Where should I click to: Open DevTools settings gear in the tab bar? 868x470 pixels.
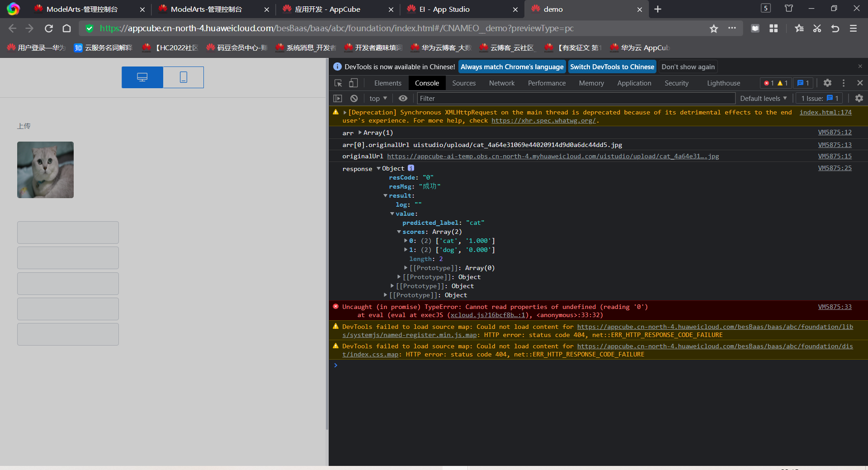tap(827, 83)
